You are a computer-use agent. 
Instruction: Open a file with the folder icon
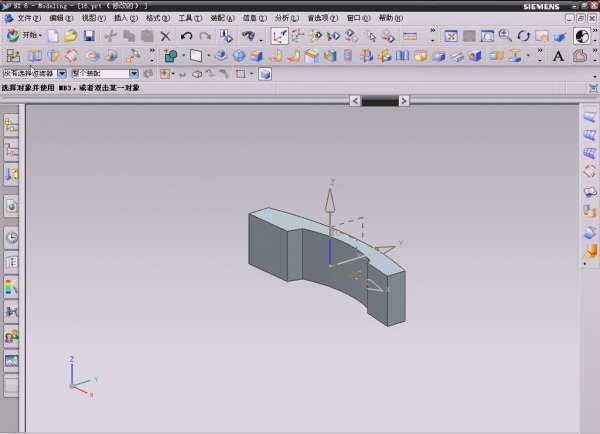[70, 36]
